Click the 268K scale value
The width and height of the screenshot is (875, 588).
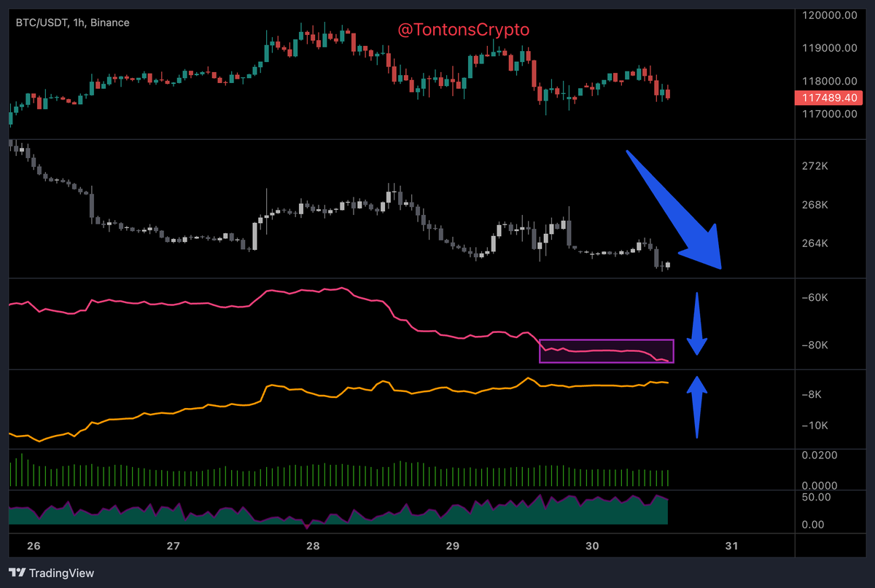[816, 205]
